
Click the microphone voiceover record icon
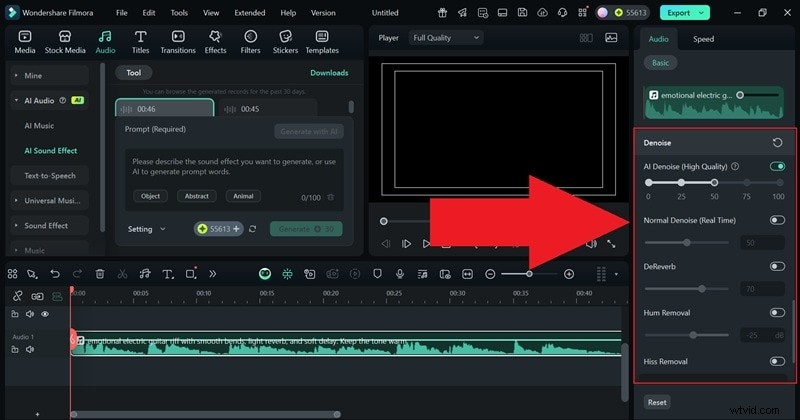coord(400,273)
